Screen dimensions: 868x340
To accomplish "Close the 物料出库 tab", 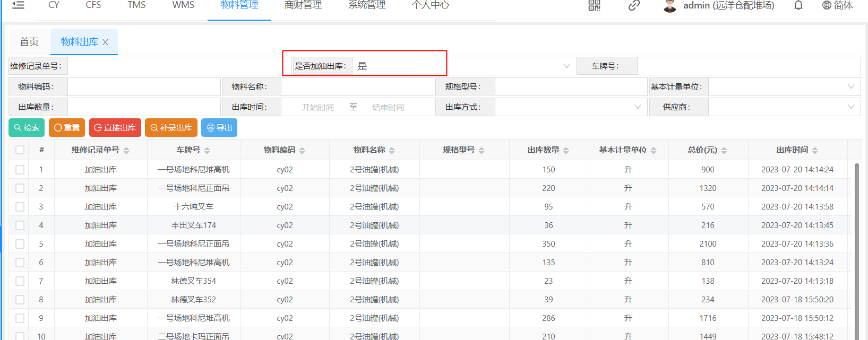I will 106,42.
